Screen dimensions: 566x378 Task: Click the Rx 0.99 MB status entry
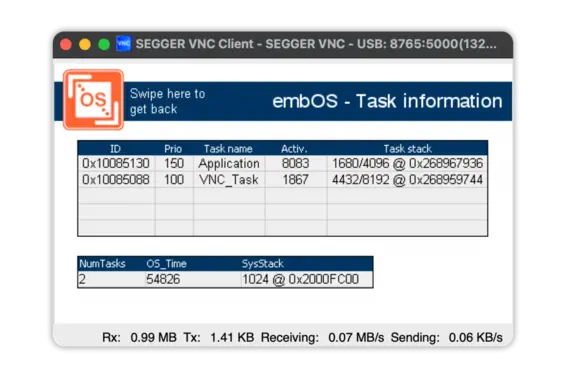point(139,338)
